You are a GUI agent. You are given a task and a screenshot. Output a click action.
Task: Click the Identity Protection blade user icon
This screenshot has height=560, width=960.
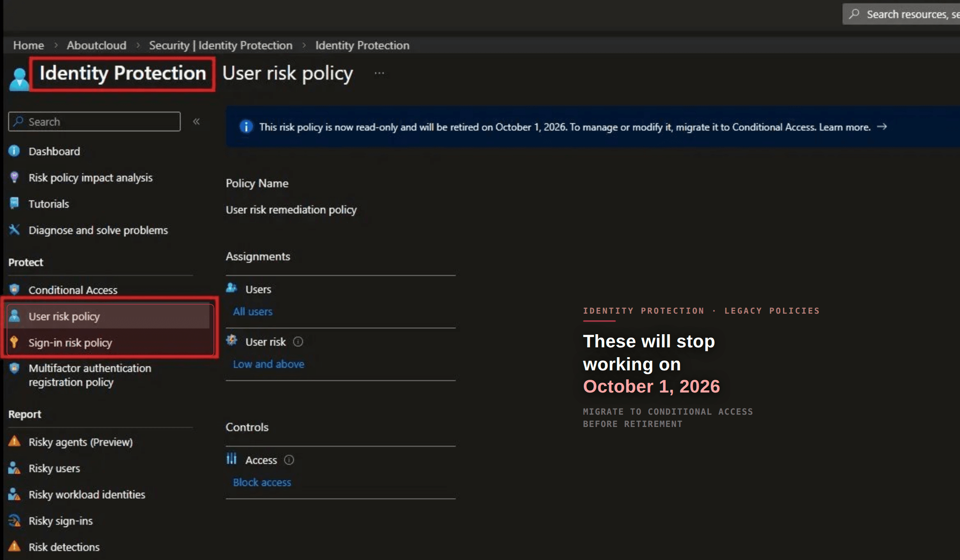click(x=19, y=79)
